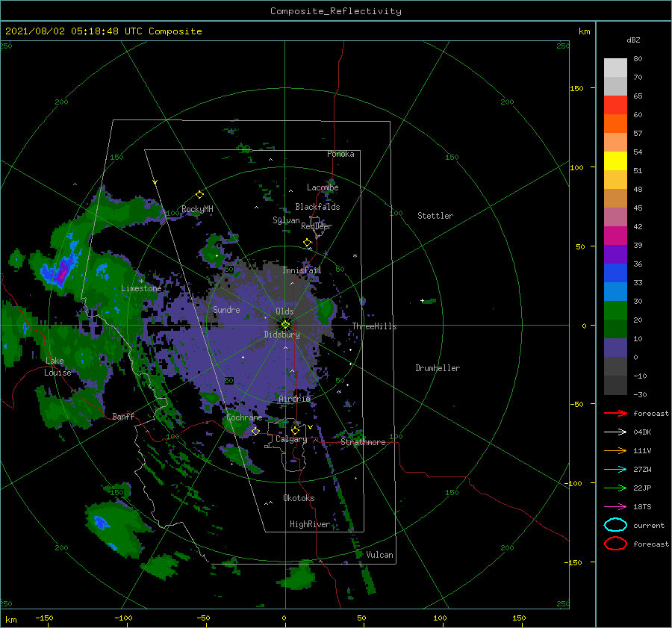Click the Sundre town label
The width and height of the screenshot is (672, 628).
tap(226, 309)
